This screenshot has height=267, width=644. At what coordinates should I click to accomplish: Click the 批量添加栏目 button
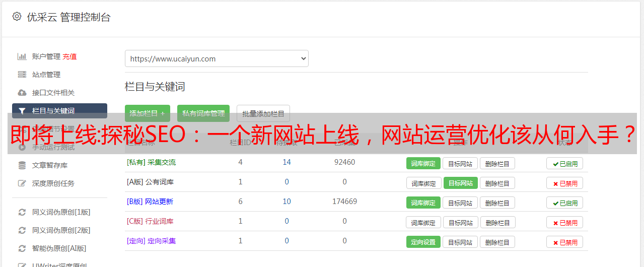pyautogui.click(x=263, y=113)
